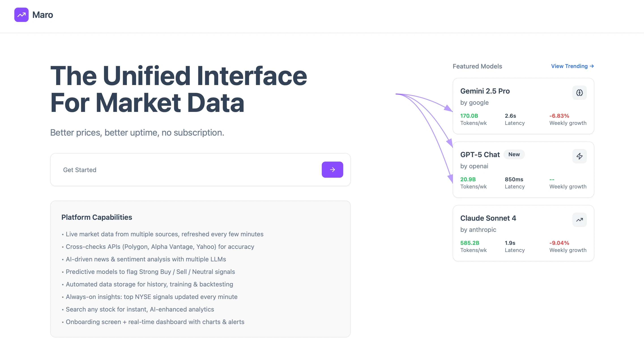This screenshot has width=644, height=363.
Task: Open the View Trending link
Action: click(x=572, y=66)
